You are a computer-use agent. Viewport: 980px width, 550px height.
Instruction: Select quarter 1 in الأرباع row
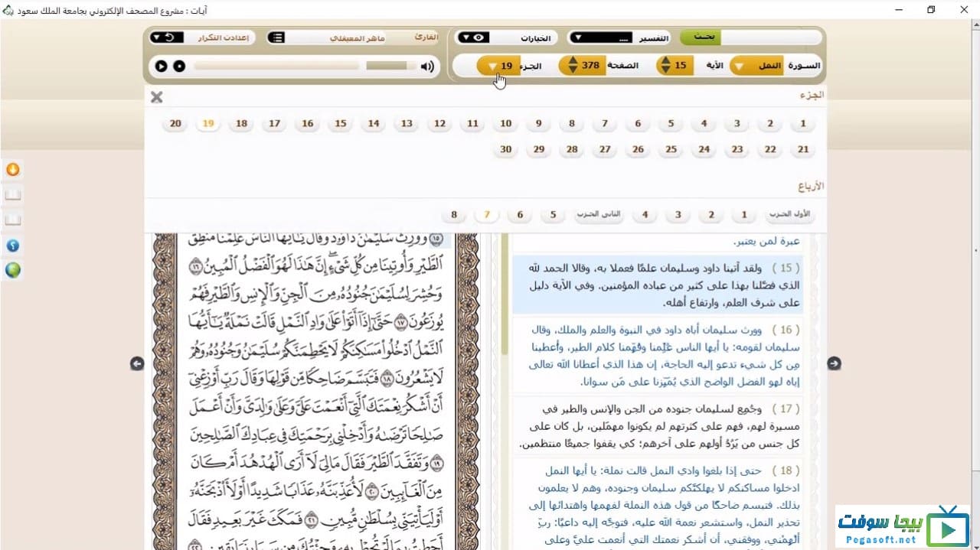click(x=743, y=215)
